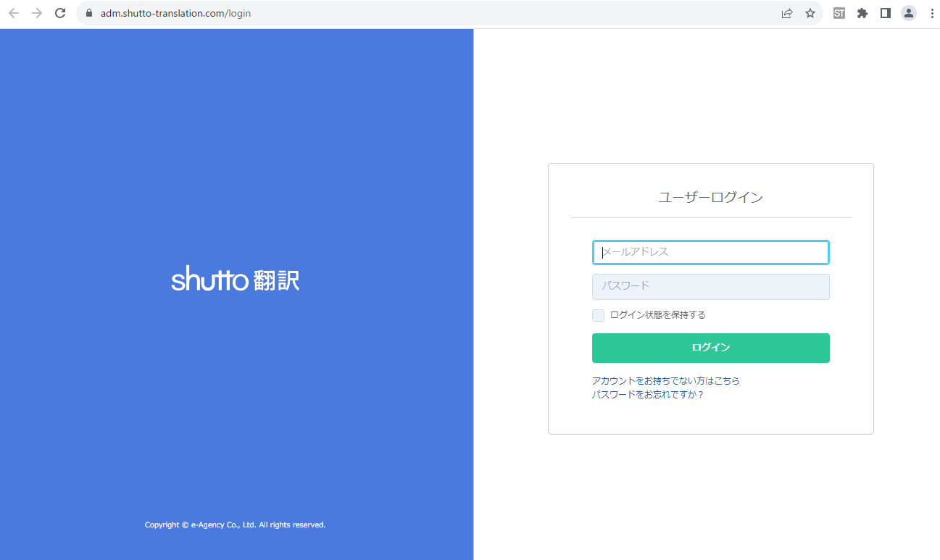Click the browser forward arrow
Image resolution: width=940 pixels, height=560 pixels.
(37, 13)
